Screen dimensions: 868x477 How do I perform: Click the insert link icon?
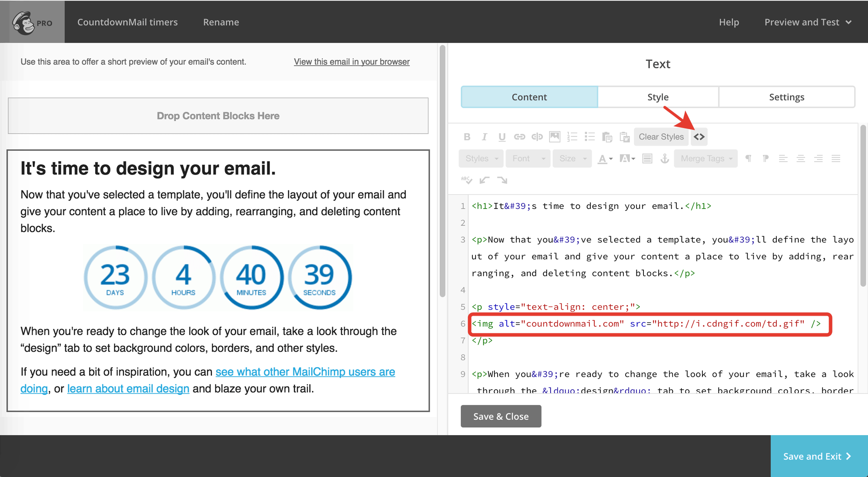coord(519,137)
